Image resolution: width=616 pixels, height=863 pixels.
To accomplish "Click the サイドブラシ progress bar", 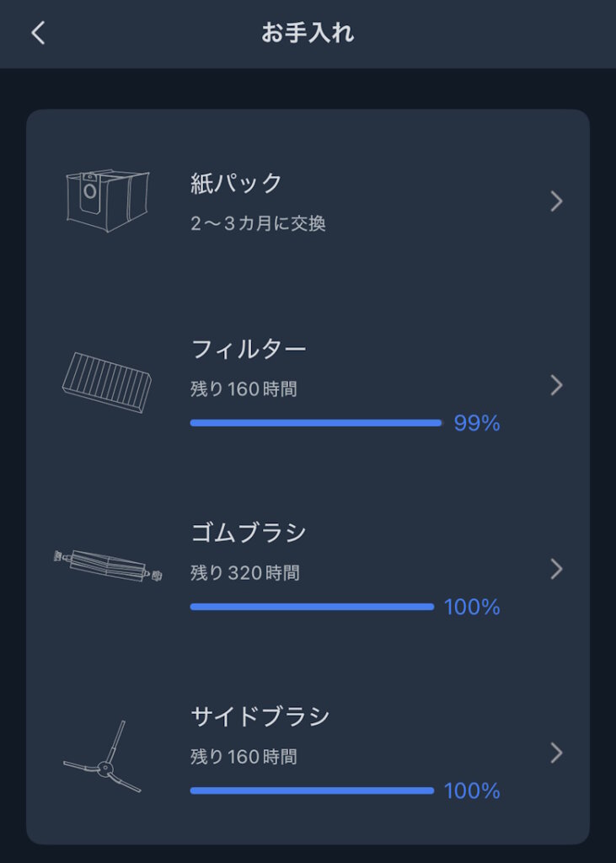I will (x=312, y=791).
